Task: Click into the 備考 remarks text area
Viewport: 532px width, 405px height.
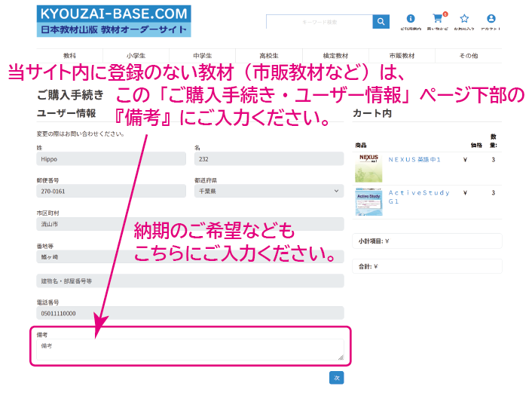Action: [190, 349]
